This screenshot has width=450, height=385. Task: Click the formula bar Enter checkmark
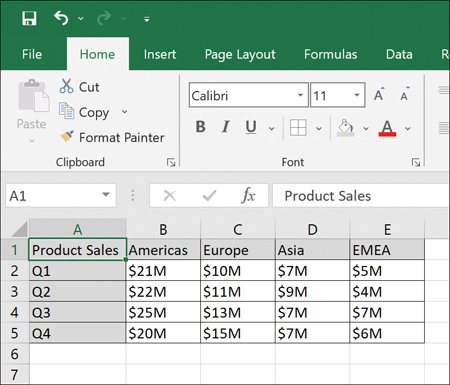(x=209, y=195)
